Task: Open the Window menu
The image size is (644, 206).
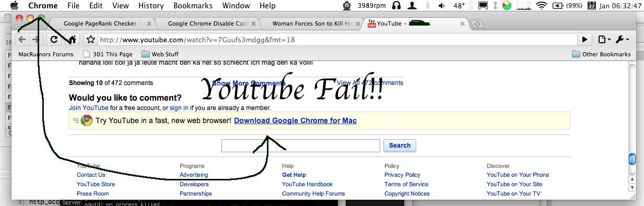Action: [x=236, y=6]
